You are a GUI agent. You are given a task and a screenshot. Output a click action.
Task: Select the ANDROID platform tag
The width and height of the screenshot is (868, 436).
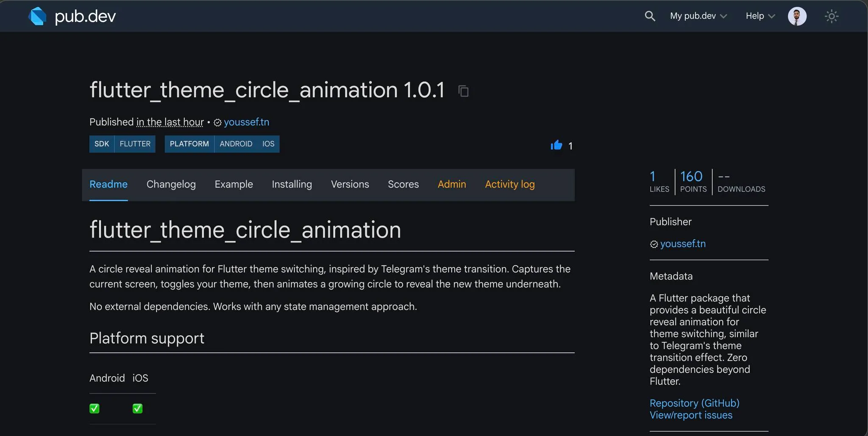pos(236,144)
